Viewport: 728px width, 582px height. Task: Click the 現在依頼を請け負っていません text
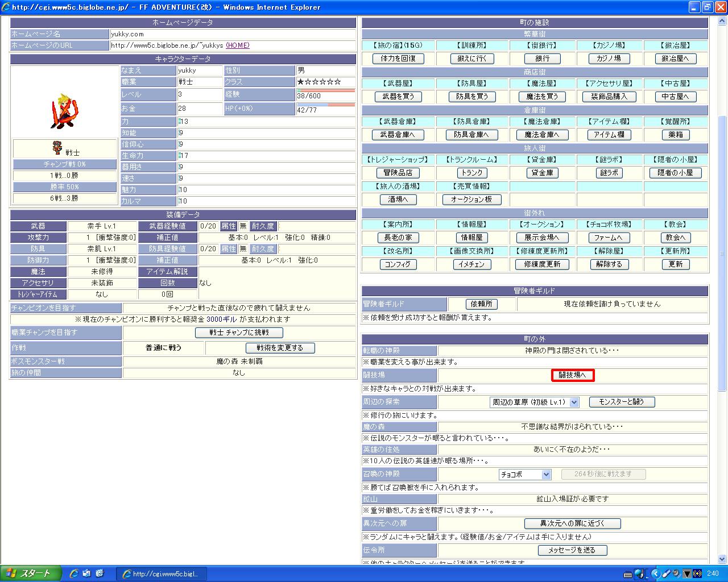pyautogui.click(x=612, y=304)
